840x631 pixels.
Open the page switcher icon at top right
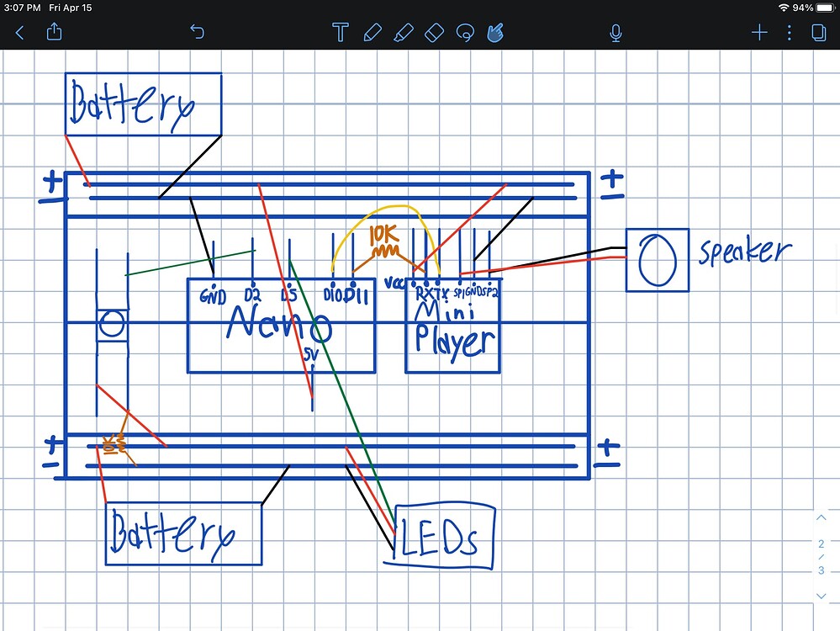click(x=816, y=32)
